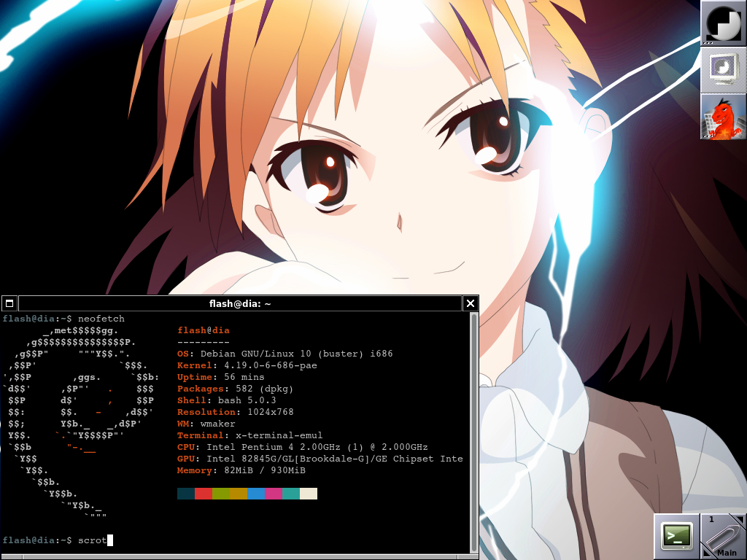
Task: Click the blue color block in neofetch output
Action: click(256, 494)
